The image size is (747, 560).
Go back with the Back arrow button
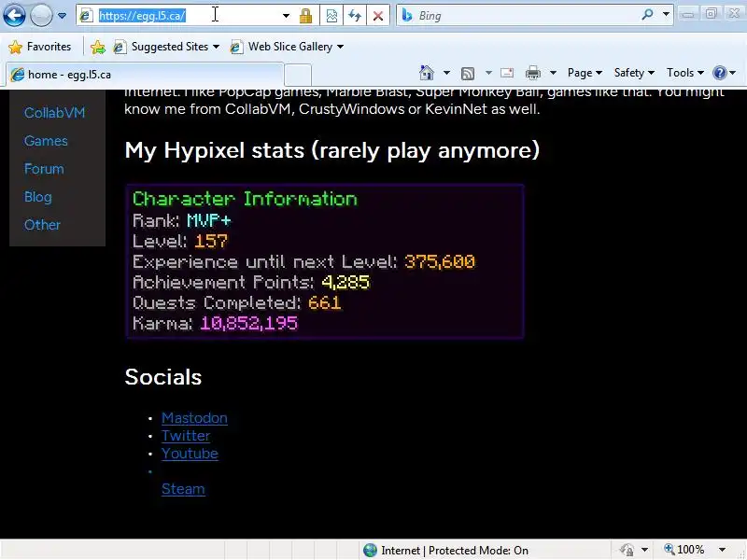[14, 15]
